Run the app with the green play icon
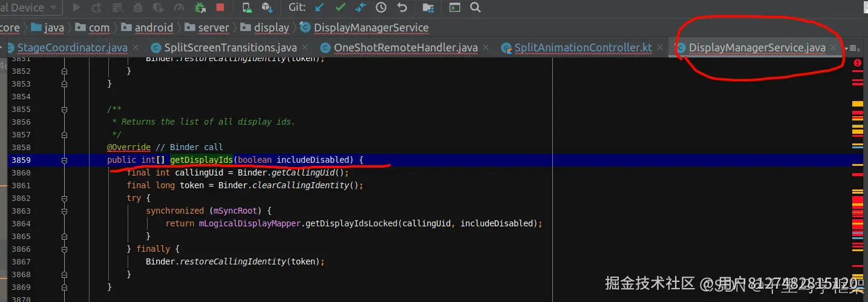 pyautogui.click(x=76, y=7)
